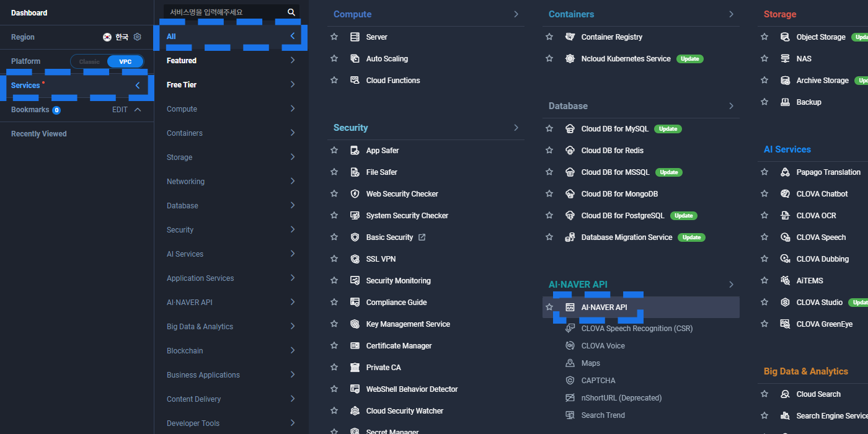This screenshot has width=868, height=434.
Task: Expand the Containers section header arrow
Action: click(x=731, y=14)
